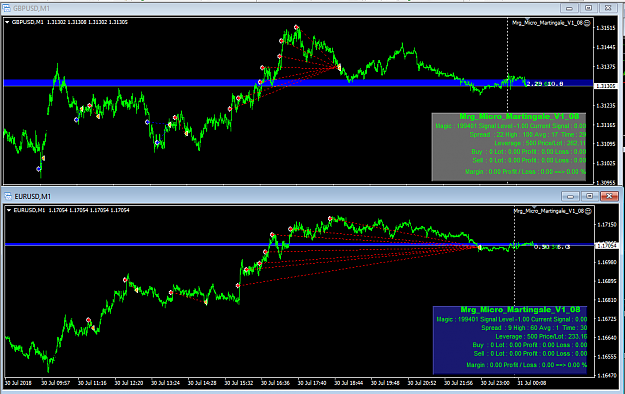Screen dimensions: 625x394
Task: Click the 1.16470 price level label
Action: coord(607,376)
